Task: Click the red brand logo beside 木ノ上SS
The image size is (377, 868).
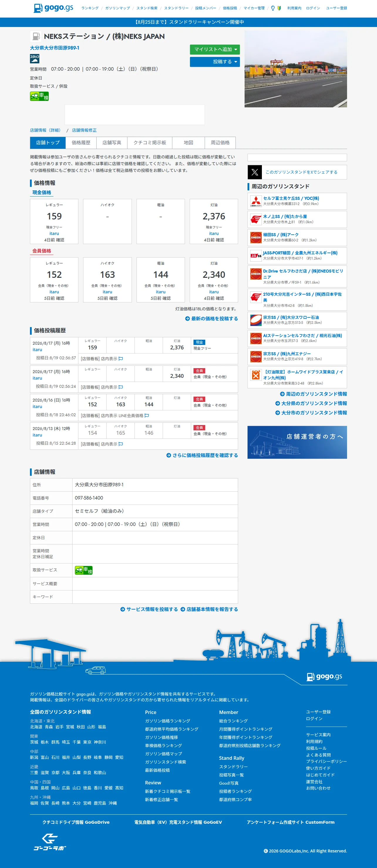Action: [x=256, y=219]
